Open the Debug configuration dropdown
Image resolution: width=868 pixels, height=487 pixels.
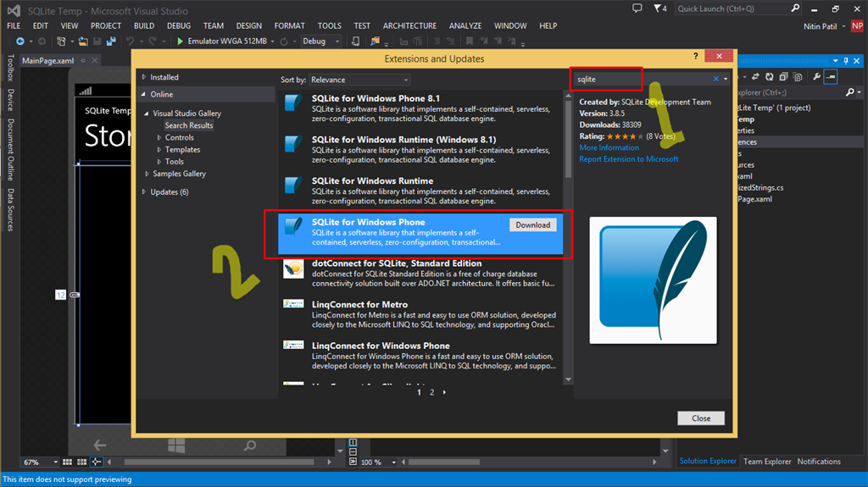(x=320, y=41)
